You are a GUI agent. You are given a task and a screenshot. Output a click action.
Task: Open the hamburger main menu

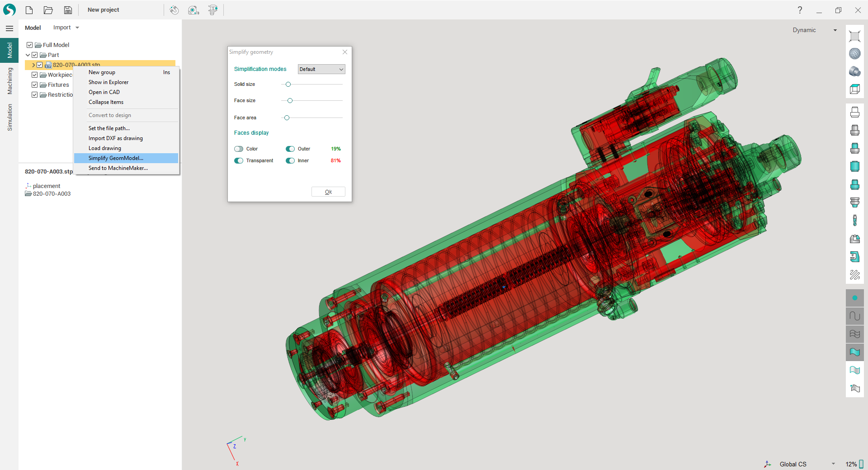[x=9, y=28]
